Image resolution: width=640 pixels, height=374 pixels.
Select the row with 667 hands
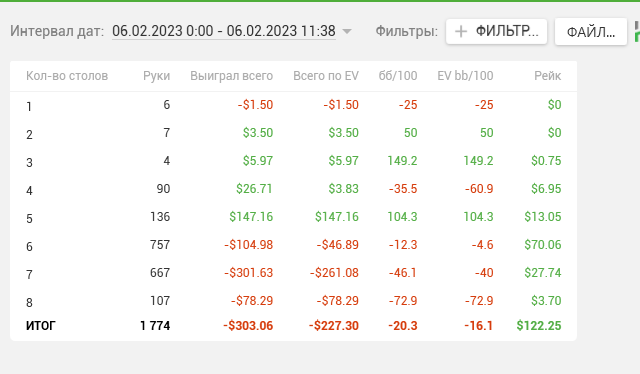(293, 273)
